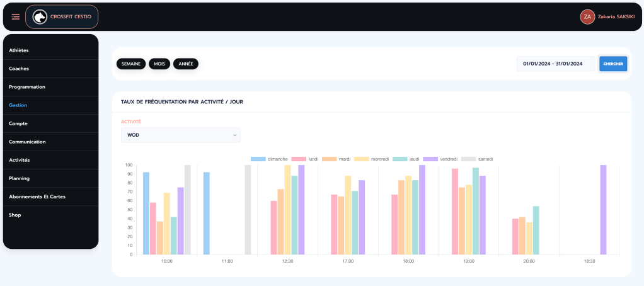Screen dimensions: 644x286
Task: Go to Planning in sidebar
Action: [20, 178]
